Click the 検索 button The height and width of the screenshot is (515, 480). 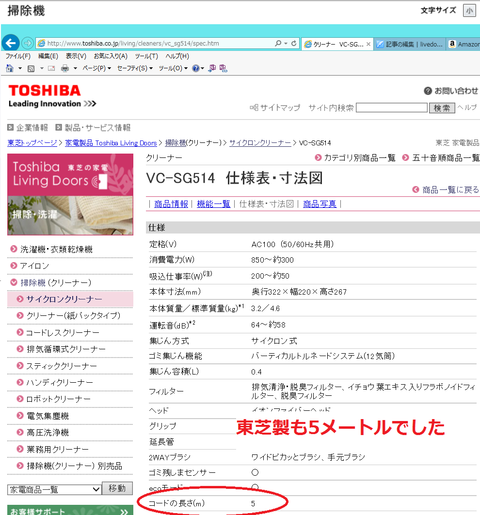(x=442, y=108)
